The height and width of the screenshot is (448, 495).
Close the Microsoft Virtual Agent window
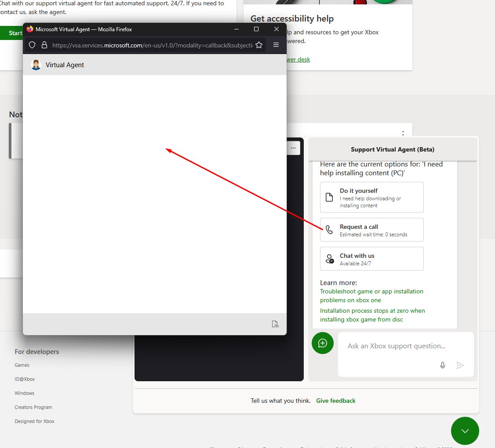276,29
